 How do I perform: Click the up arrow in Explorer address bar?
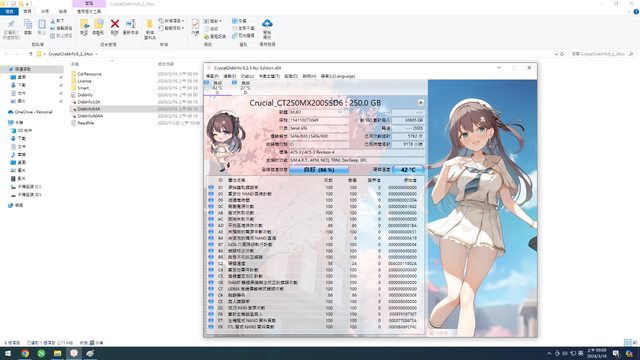coord(31,54)
